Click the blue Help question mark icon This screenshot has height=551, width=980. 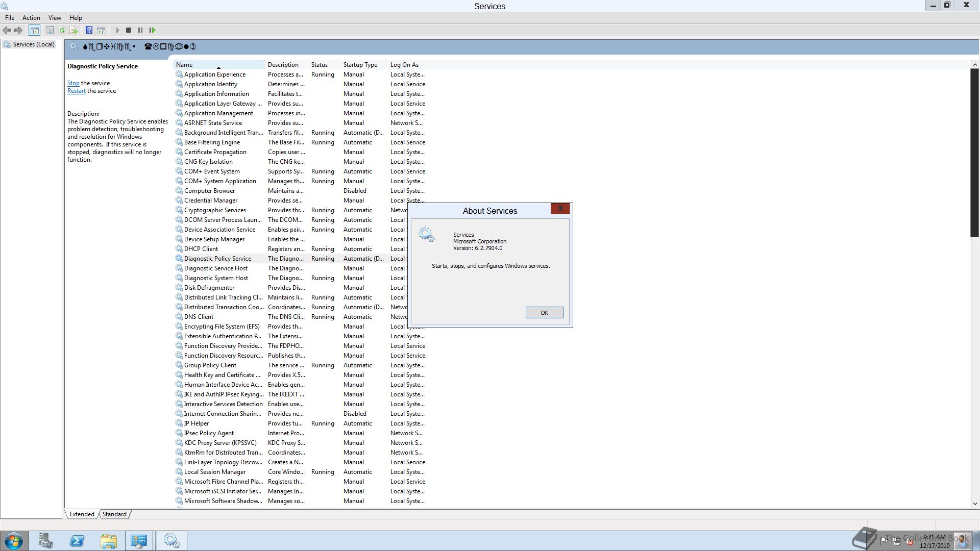(89, 31)
